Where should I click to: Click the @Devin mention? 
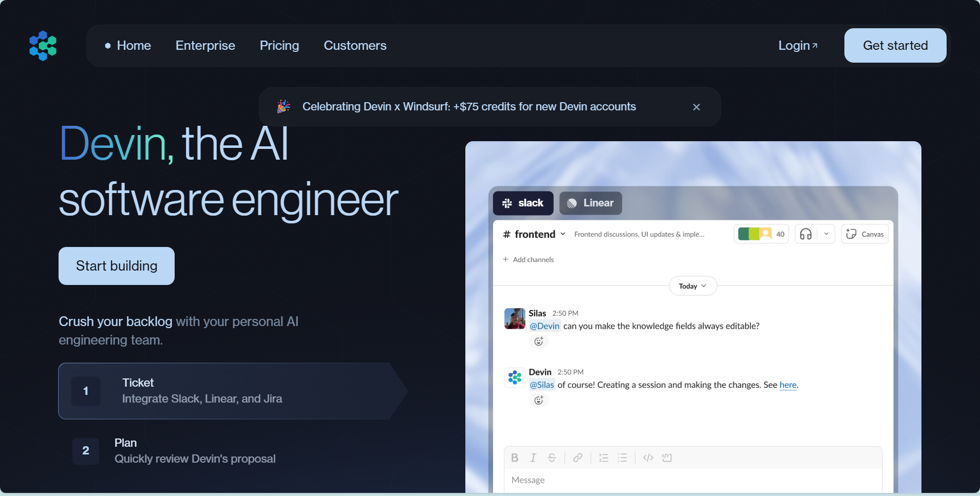click(x=544, y=326)
